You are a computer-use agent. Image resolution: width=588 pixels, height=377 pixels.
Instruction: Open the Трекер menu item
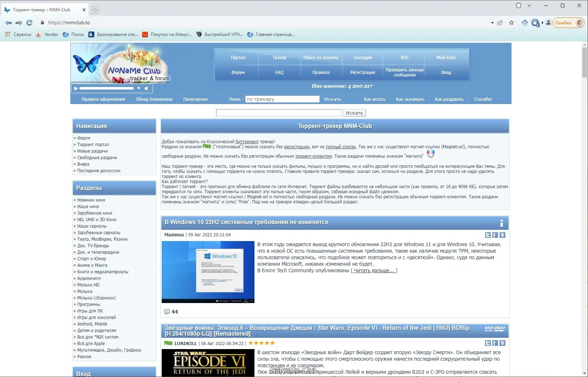(279, 58)
